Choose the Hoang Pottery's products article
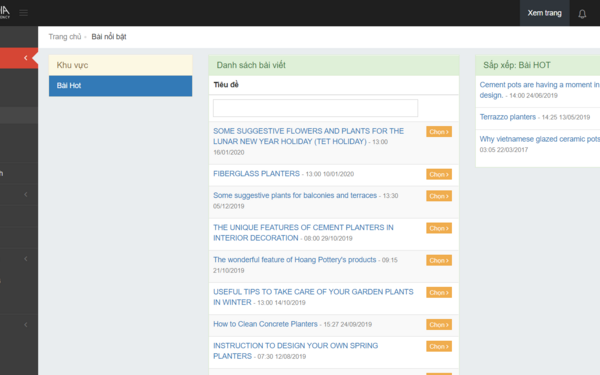 [x=439, y=260]
